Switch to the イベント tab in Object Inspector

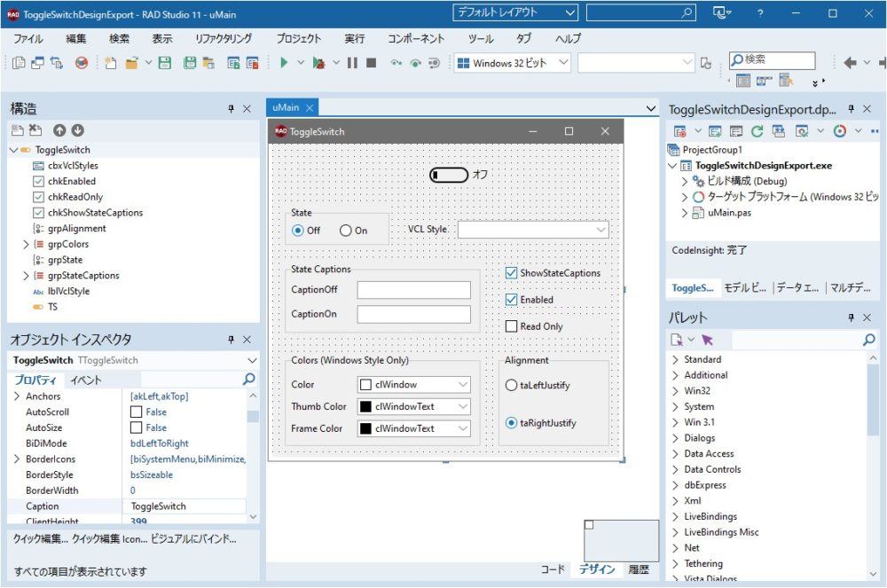coord(86,380)
